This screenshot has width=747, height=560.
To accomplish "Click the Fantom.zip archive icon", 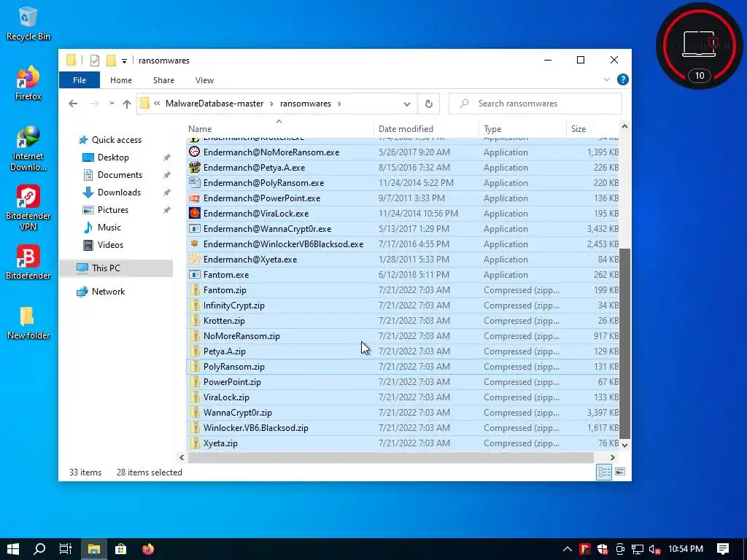I will (x=194, y=290).
